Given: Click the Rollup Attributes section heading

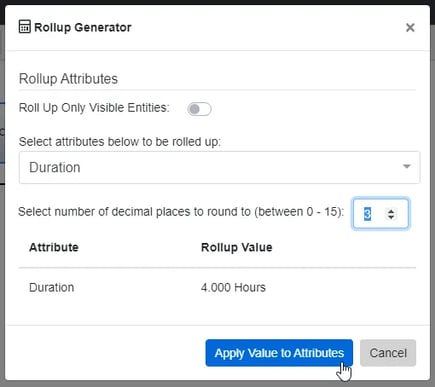Looking at the screenshot, I should [68, 79].
